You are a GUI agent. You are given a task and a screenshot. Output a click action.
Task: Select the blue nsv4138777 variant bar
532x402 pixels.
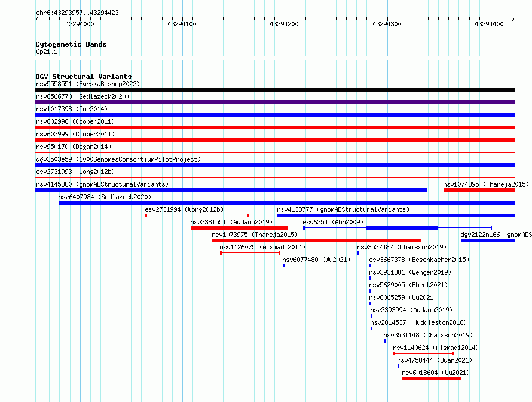[x=396, y=215]
